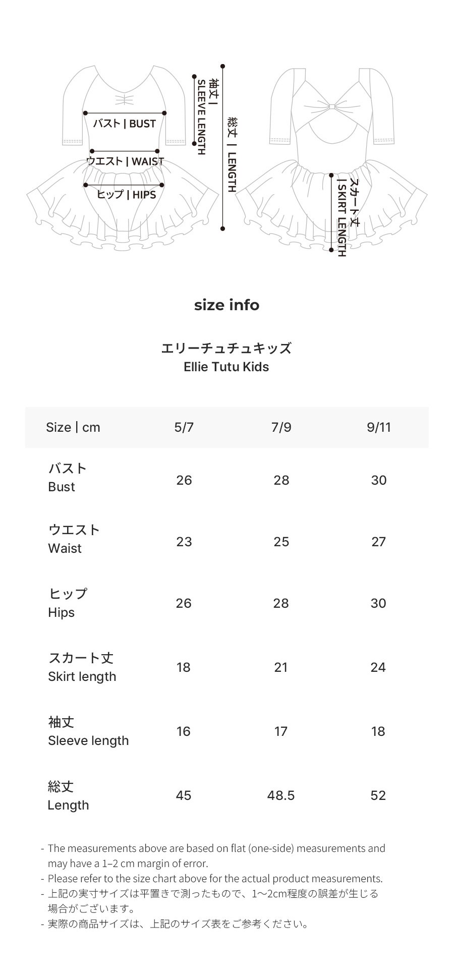The width and height of the screenshot is (454, 980).
Task: Select the 5/7 size column header
Action: [x=184, y=427]
